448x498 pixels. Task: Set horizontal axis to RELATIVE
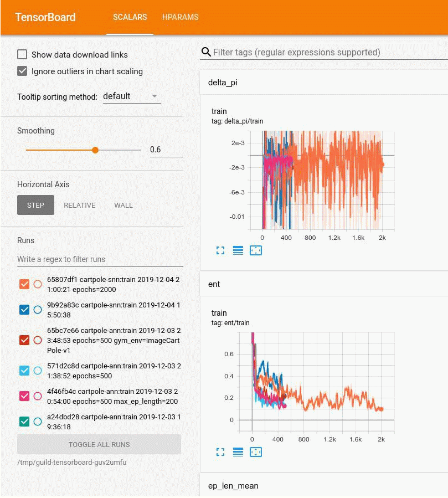tap(80, 205)
